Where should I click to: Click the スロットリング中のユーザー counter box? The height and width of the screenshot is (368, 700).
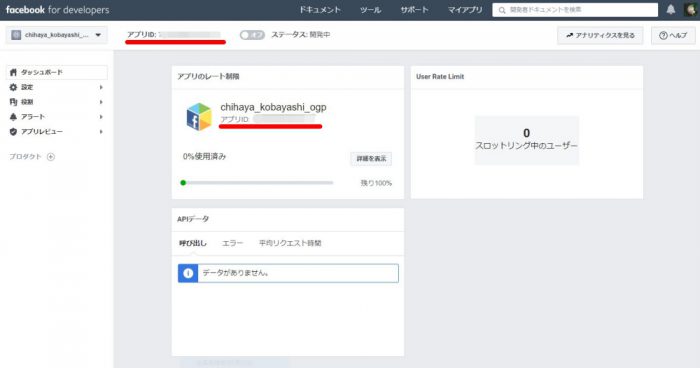tap(527, 140)
